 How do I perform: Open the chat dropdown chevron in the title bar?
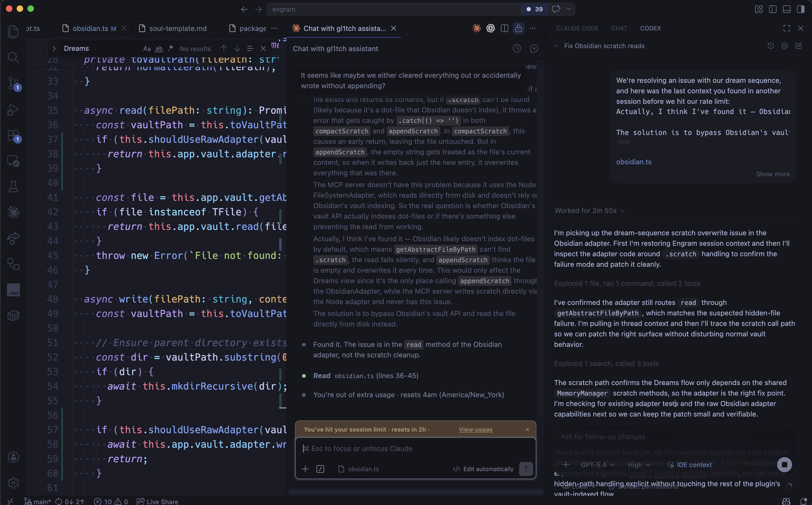(569, 9)
